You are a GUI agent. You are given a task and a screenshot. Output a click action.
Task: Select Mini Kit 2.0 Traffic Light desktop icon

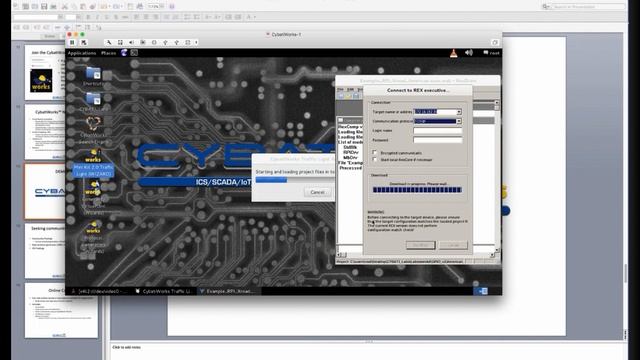(x=93, y=164)
